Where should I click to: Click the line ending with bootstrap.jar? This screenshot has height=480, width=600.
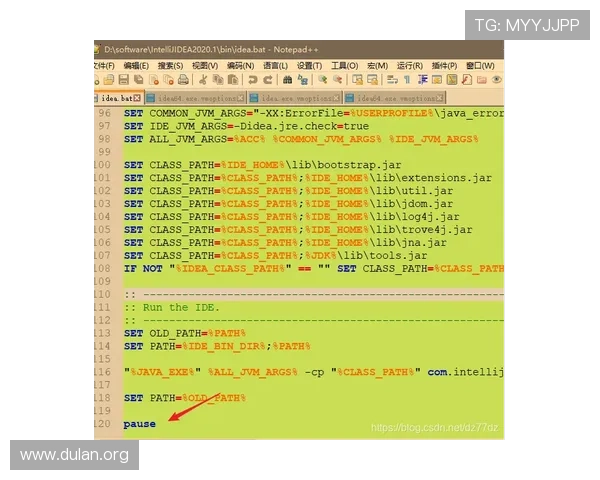(262, 165)
